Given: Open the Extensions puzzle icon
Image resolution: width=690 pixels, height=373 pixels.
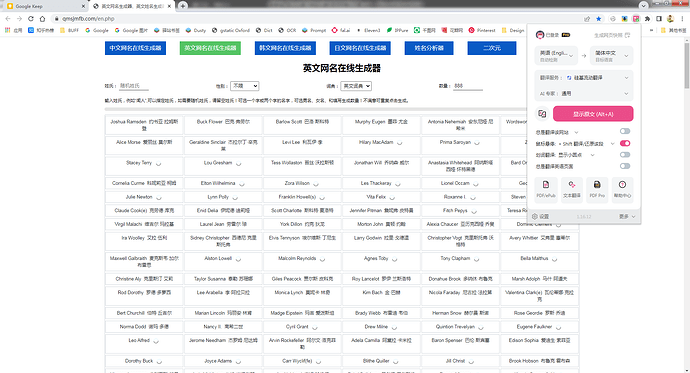Looking at the screenshot, I should [x=647, y=19].
